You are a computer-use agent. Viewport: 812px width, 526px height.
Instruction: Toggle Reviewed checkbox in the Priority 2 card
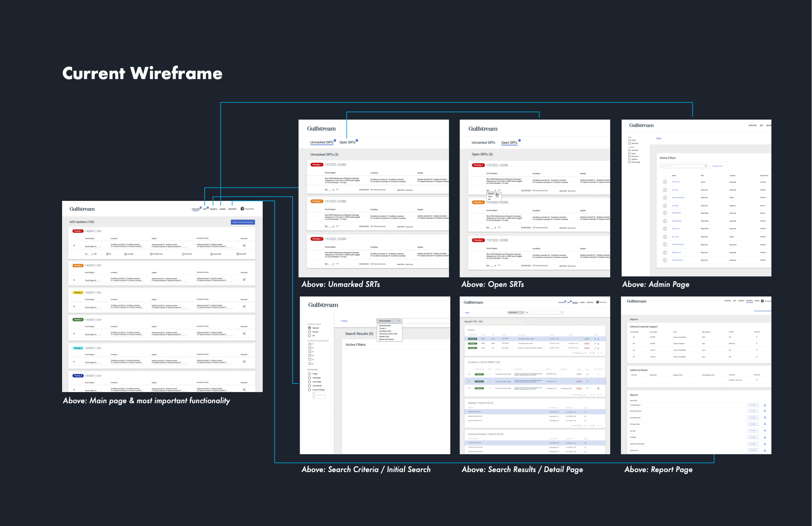coord(244,279)
